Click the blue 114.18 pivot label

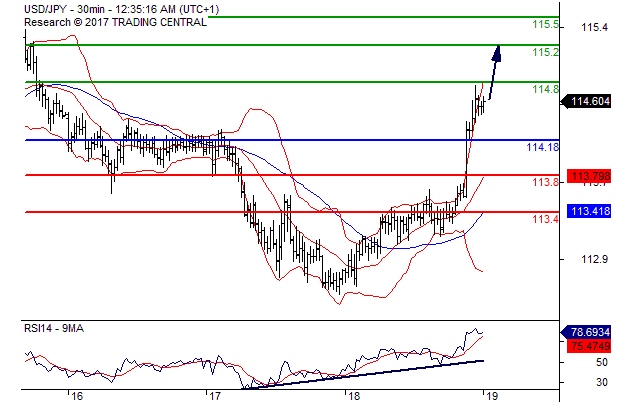[543, 147]
